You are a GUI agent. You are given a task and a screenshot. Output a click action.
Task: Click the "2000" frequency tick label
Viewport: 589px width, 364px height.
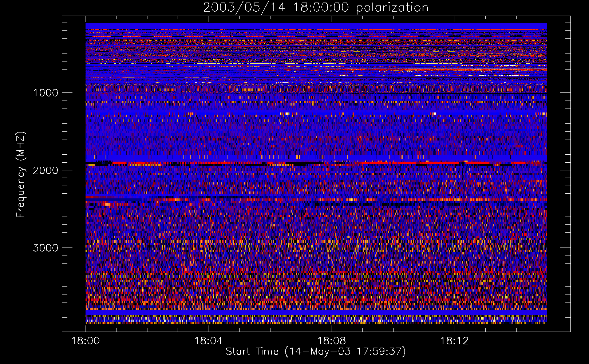point(46,170)
